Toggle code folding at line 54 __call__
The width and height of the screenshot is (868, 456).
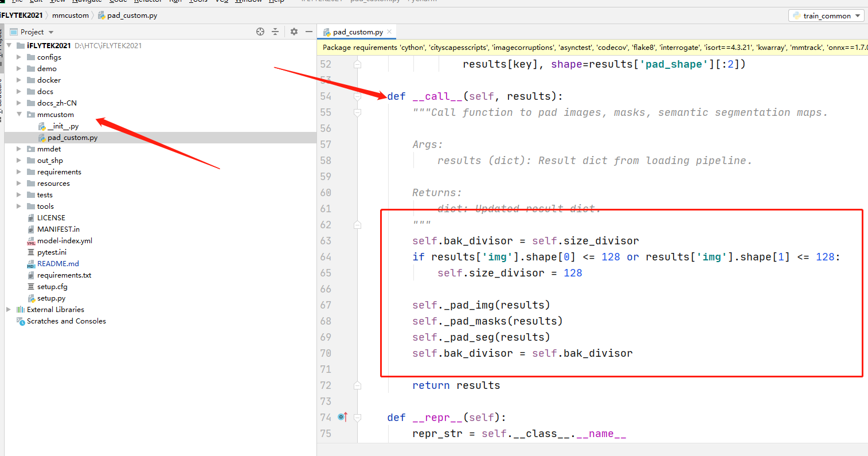[x=357, y=96]
